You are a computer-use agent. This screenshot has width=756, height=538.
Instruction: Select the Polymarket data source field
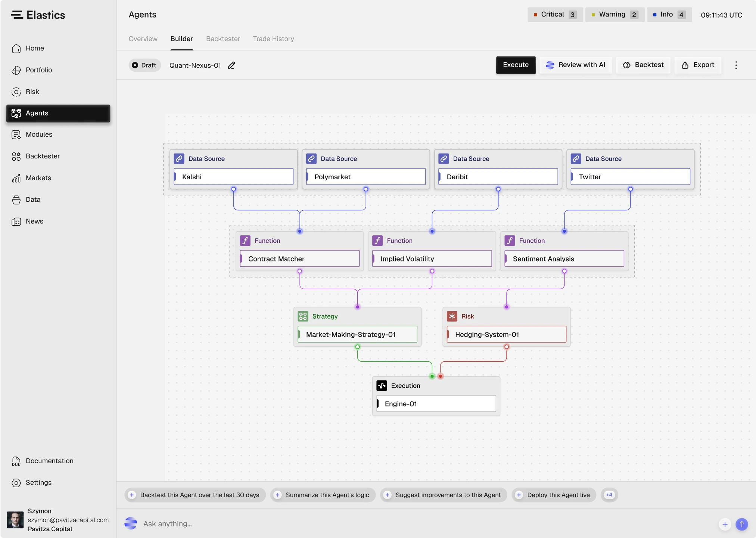(x=366, y=177)
